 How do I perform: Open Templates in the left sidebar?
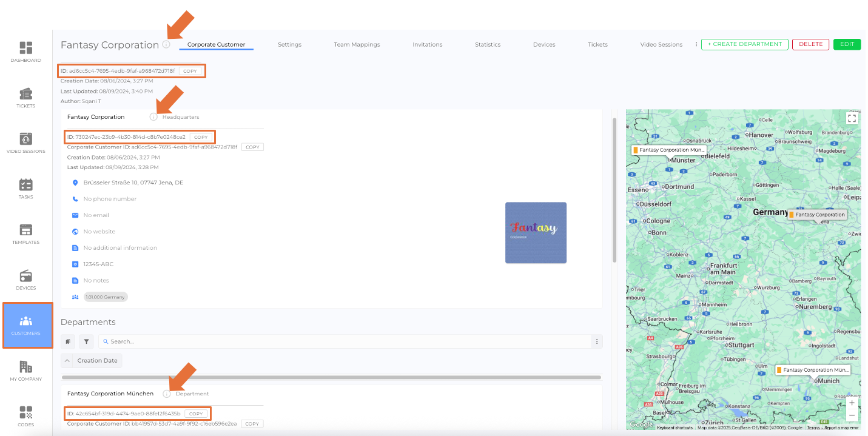(26, 234)
